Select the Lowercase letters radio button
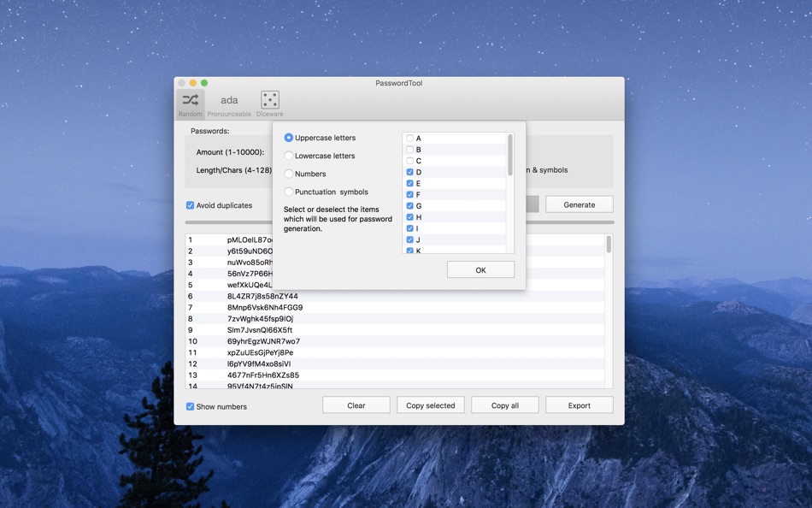This screenshot has height=508, width=812. pyautogui.click(x=288, y=156)
